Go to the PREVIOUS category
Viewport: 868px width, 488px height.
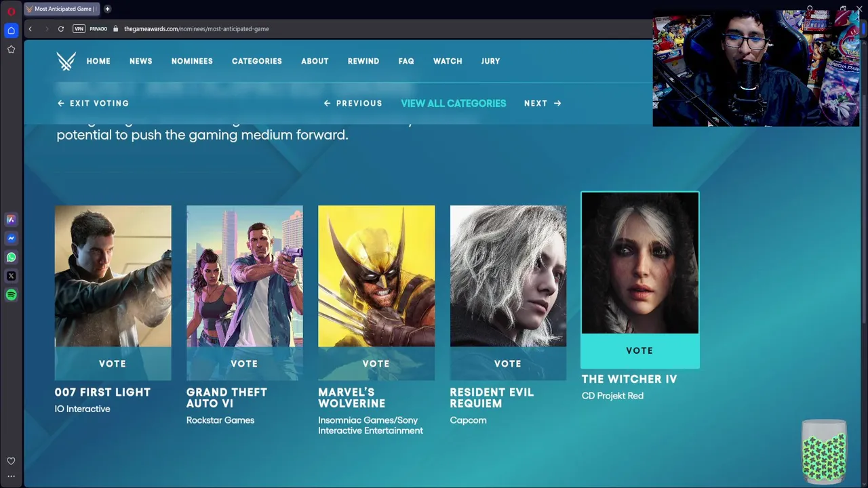[x=353, y=103]
